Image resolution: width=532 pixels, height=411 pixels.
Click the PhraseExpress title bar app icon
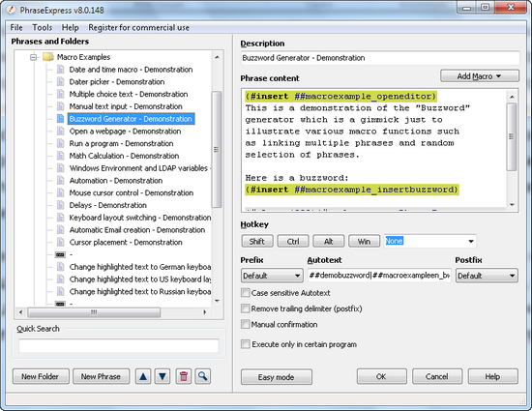click(x=12, y=10)
